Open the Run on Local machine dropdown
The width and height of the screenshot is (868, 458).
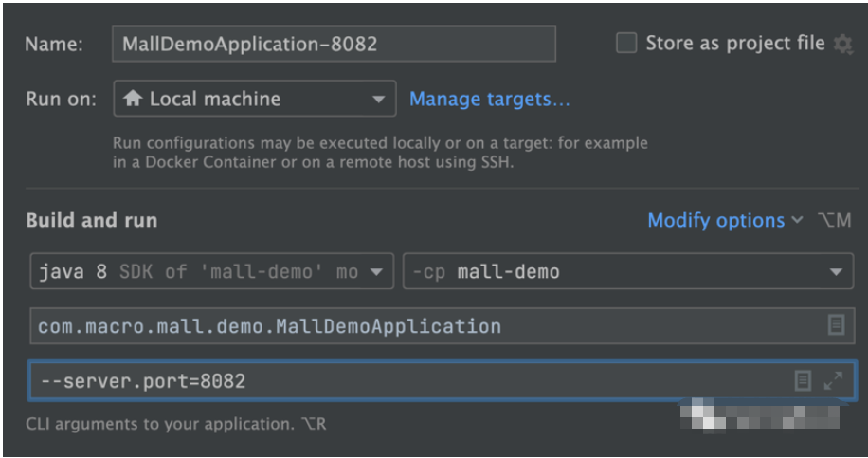253,99
